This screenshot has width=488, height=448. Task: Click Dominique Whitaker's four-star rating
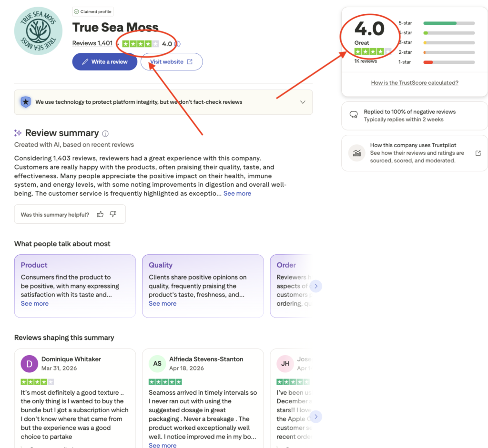(x=37, y=382)
